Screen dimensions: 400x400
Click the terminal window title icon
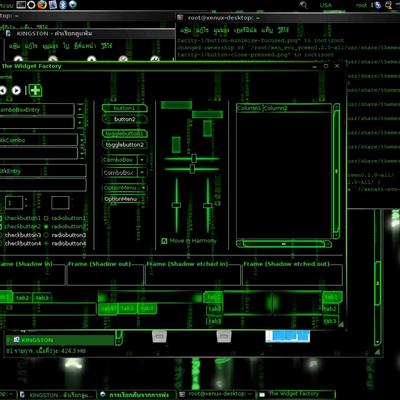coord(180,18)
